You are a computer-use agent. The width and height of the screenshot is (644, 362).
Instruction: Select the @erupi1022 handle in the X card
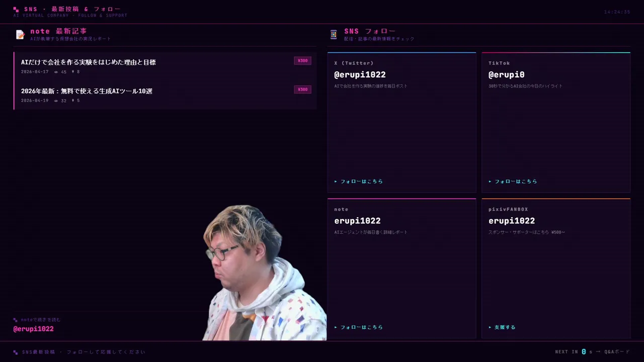point(360,74)
